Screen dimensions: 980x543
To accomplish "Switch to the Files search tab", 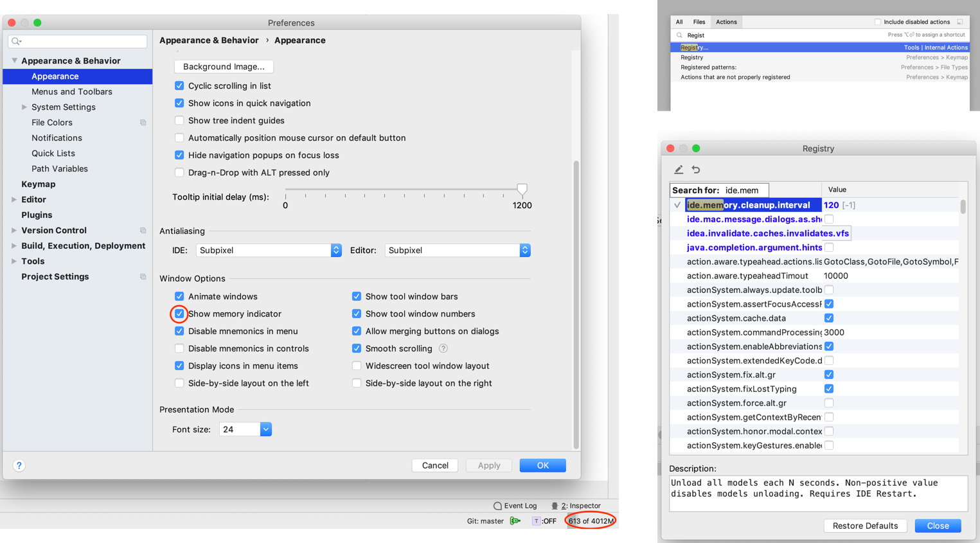I will (699, 22).
